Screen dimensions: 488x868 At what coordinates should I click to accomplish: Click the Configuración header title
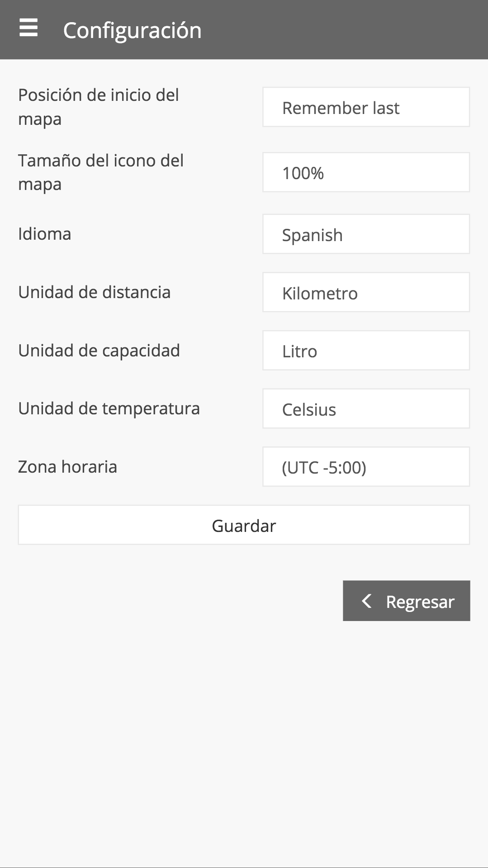[132, 30]
